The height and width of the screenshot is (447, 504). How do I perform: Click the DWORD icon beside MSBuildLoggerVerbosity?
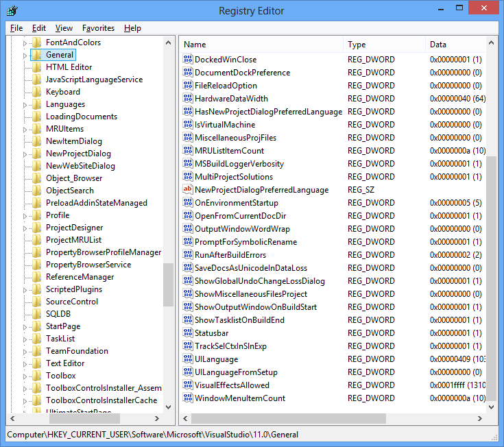pos(188,163)
